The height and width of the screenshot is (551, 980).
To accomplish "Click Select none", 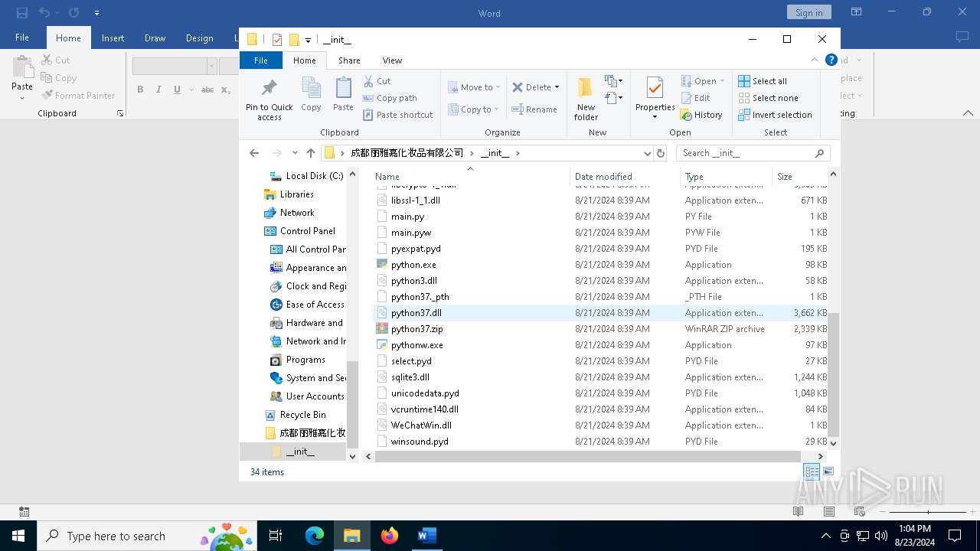I will (768, 98).
